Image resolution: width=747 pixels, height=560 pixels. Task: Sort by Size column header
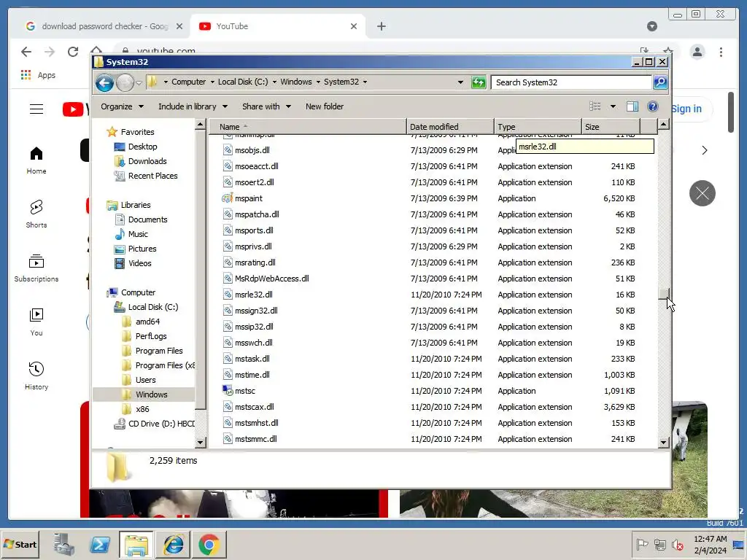tap(611, 127)
